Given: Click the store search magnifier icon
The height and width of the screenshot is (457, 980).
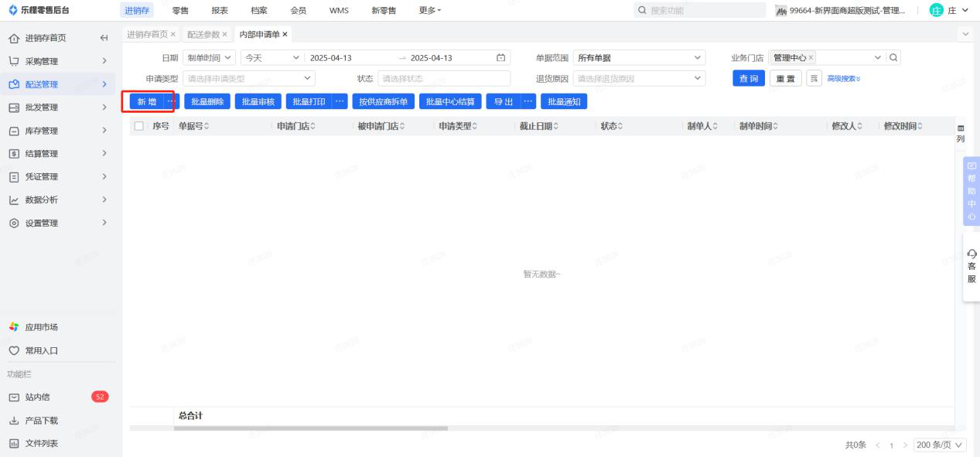Looking at the screenshot, I should [893, 58].
